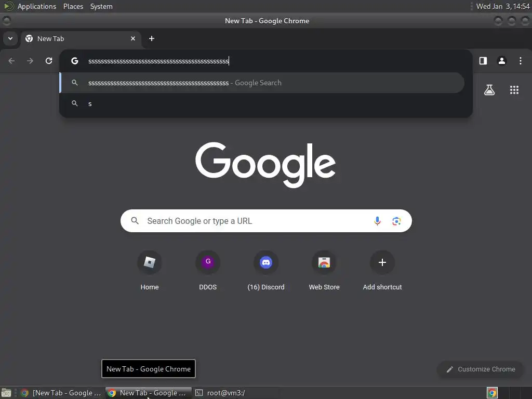Open the System menu
The width and height of the screenshot is (532, 399).
[101, 6]
